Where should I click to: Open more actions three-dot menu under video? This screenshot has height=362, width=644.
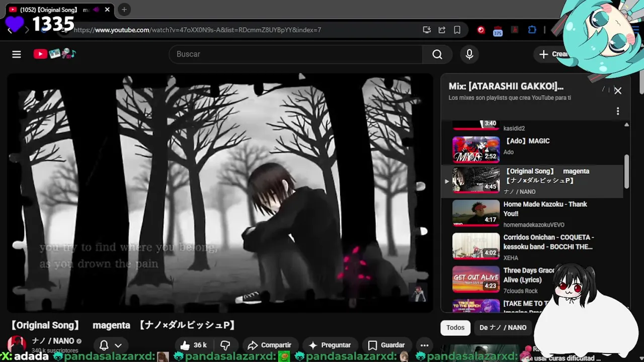[425, 345]
